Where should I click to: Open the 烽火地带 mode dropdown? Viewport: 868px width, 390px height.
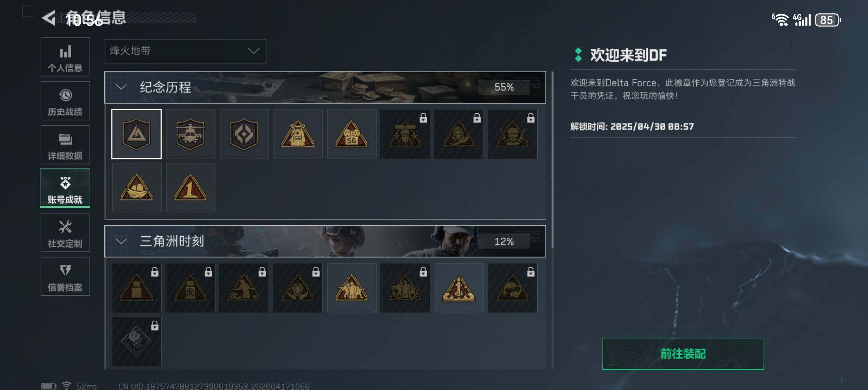[x=185, y=51]
